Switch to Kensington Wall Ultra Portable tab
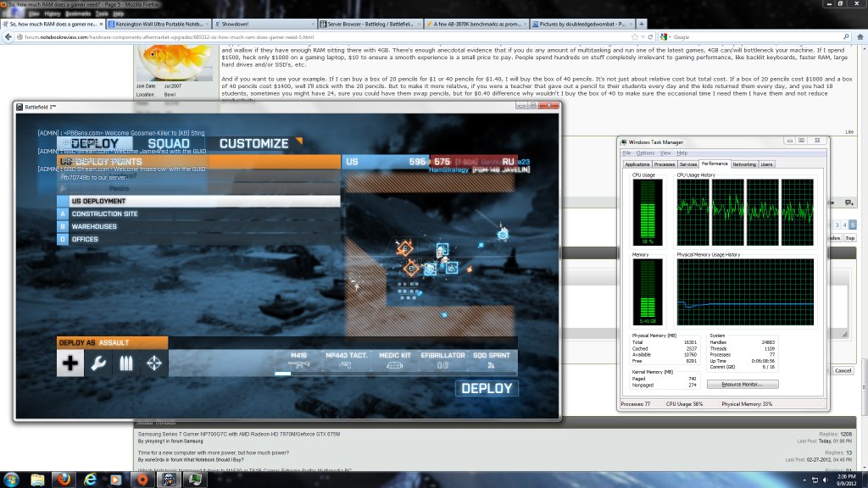The width and height of the screenshot is (868, 488). click(159, 24)
